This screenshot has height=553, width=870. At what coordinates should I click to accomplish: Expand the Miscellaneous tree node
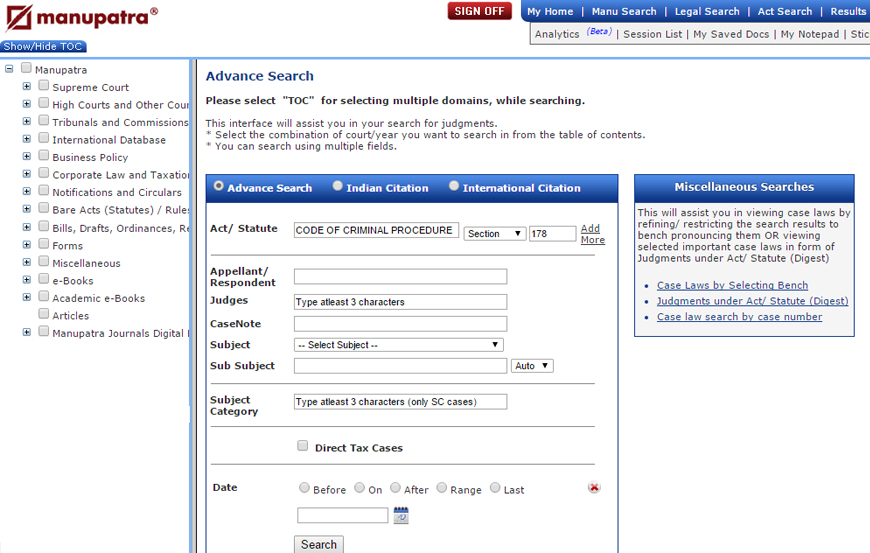point(27,262)
